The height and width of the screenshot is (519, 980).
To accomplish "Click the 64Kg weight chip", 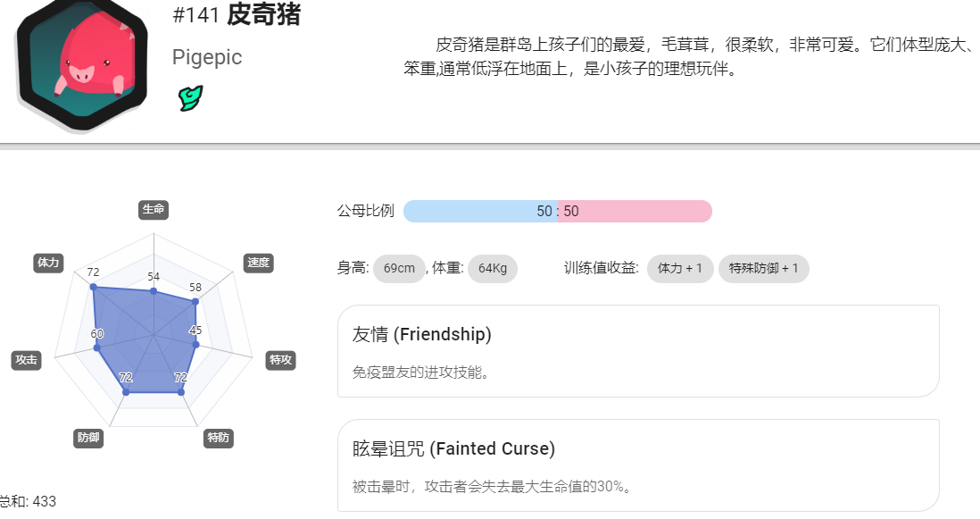I will pos(493,268).
